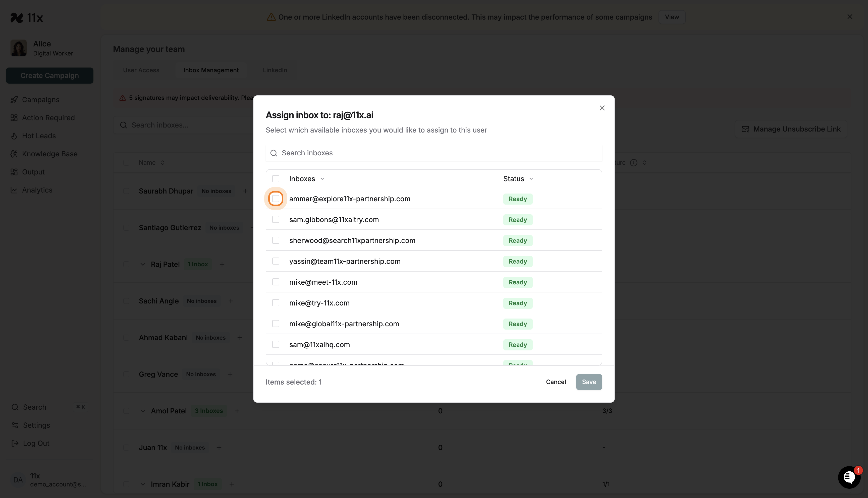Open the chat support bubble
The width and height of the screenshot is (868, 498).
pos(849,477)
